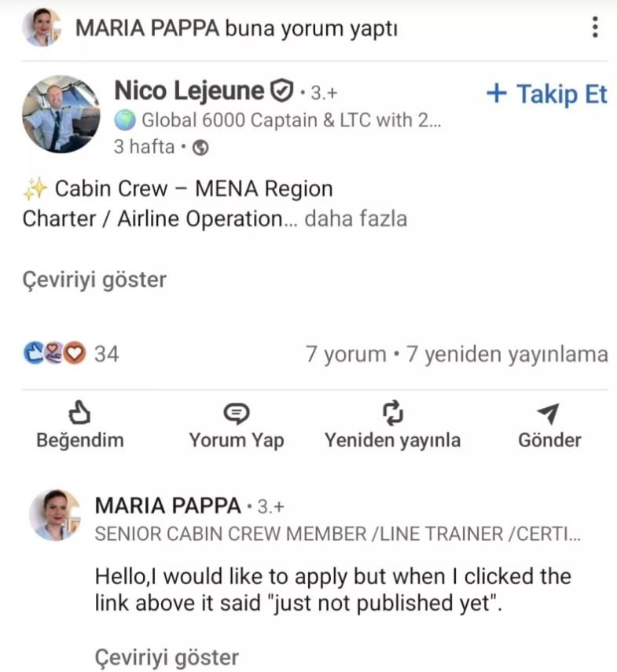Click the reaction emojis next to 34
Viewport: 617px width, 672px height.
pyautogui.click(x=53, y=354)
